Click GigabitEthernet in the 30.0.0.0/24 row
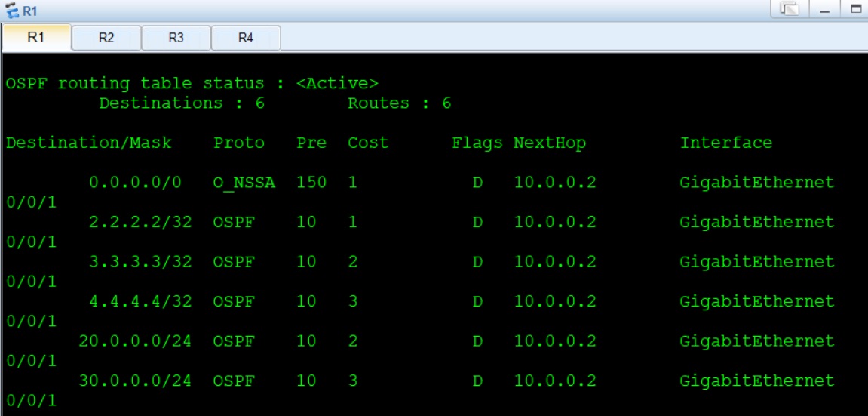868x416 pixels. (x=756, y=381)
